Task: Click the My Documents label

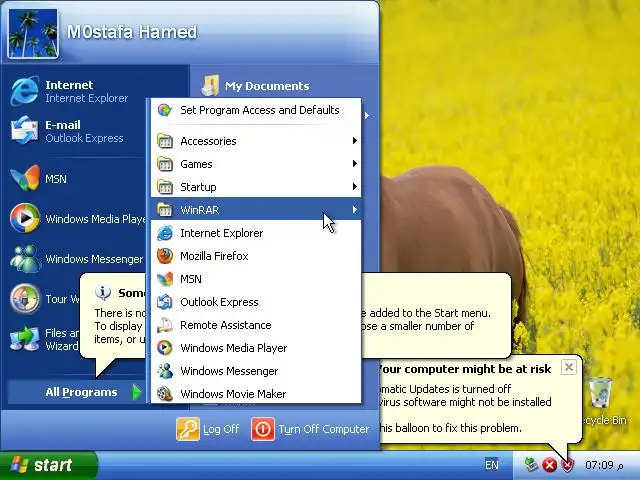Action: (267, 86)
